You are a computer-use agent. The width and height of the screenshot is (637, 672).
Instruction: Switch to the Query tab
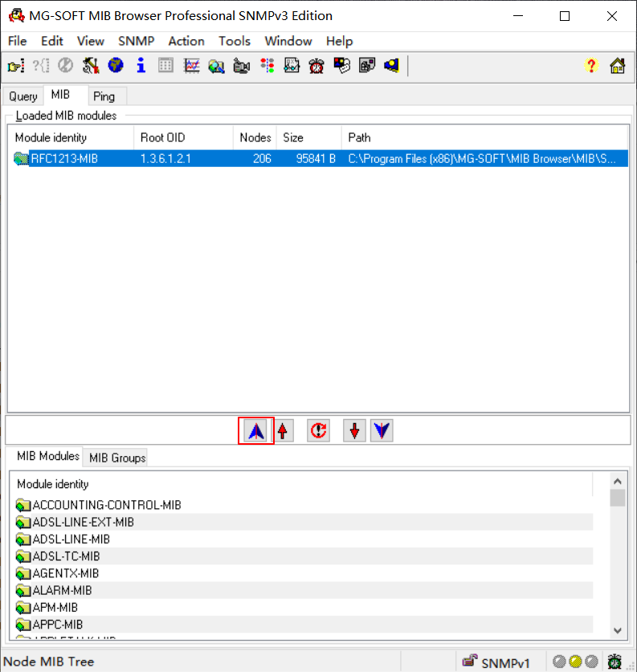(x=23, y=96)
